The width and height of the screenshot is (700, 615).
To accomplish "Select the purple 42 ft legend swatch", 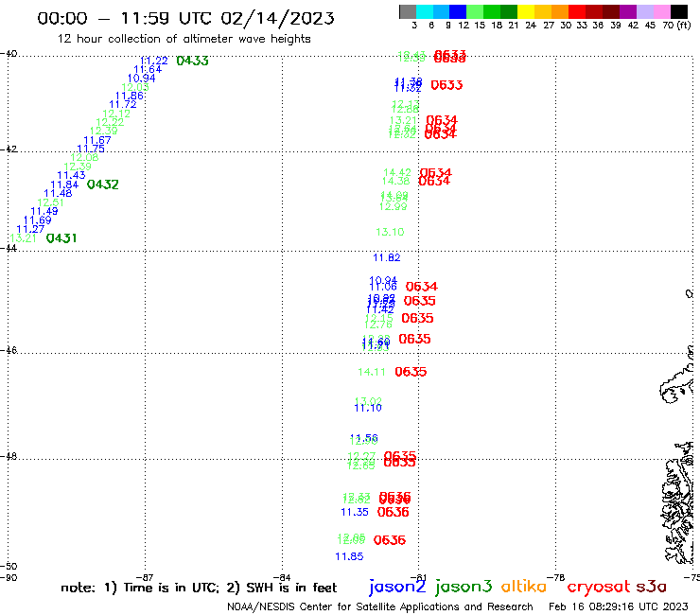I will 627,11.
